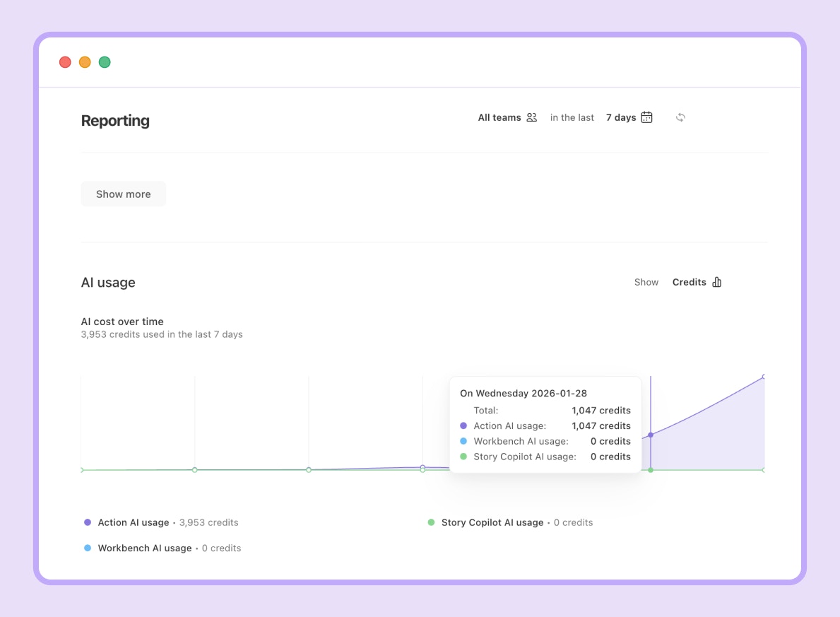Image resolution: width=840 pixels, height=617 pixels.
Task: Click the teams icon beside All teams
Action: tap(531, 117)
